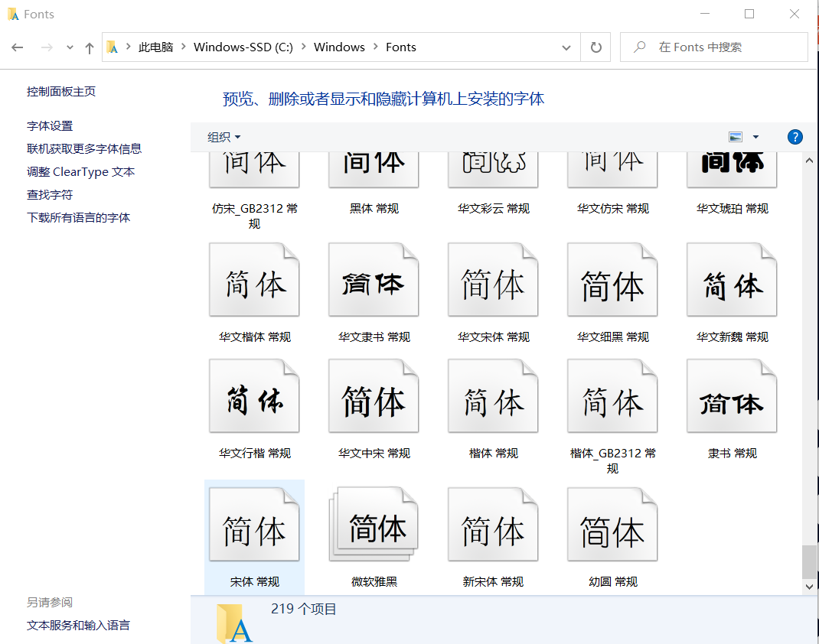Viewport: 819px width, 644px height.
Task: Open the 楷体 常规 font
Action: pyautogui.click(x=492, y=395)
